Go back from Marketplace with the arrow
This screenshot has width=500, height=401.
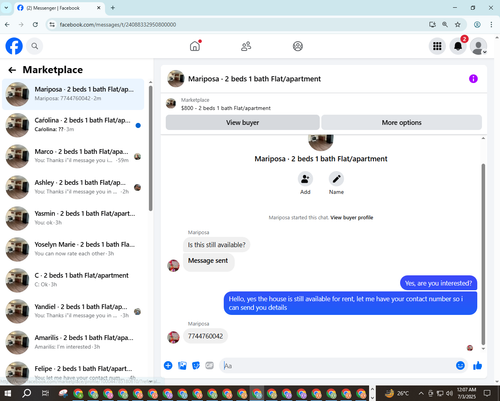click(x=12, y=70)
